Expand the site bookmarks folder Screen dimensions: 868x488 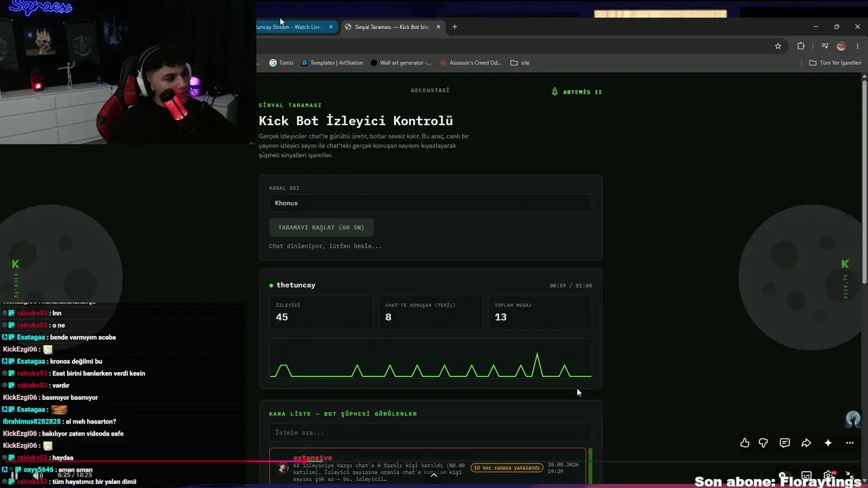(520, 63)
